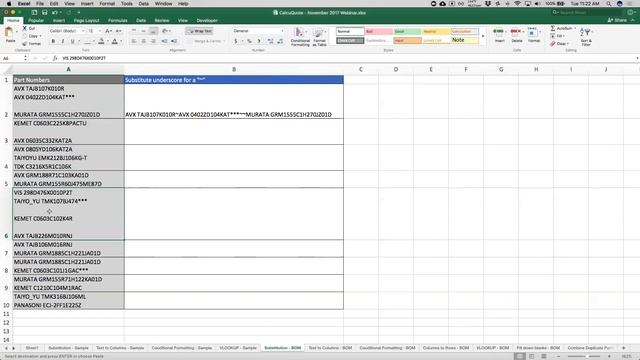Expand the Copy dropdown arrow
The width and height of the screenshot is (640, 360).
40,36
